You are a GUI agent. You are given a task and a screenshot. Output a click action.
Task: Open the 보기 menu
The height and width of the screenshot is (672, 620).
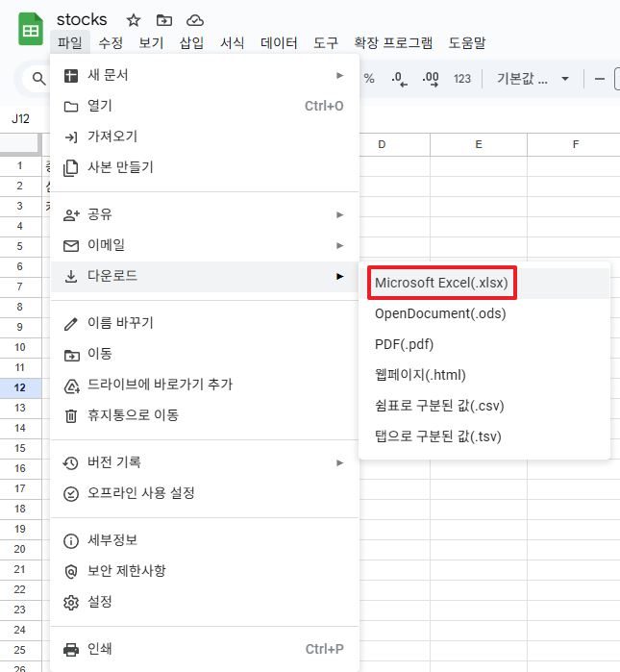coord(151,43)
